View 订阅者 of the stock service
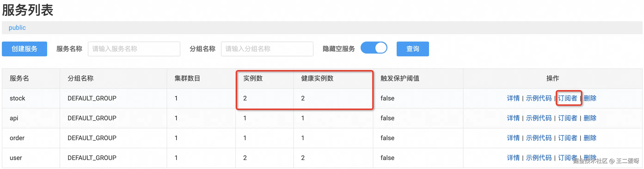The image size is (644, 169). point(567,98)
